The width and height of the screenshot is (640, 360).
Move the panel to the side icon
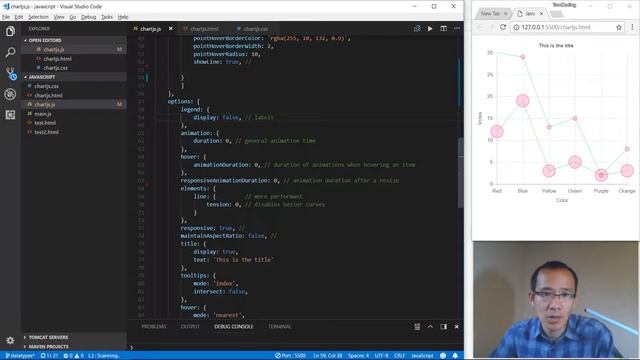443,327
